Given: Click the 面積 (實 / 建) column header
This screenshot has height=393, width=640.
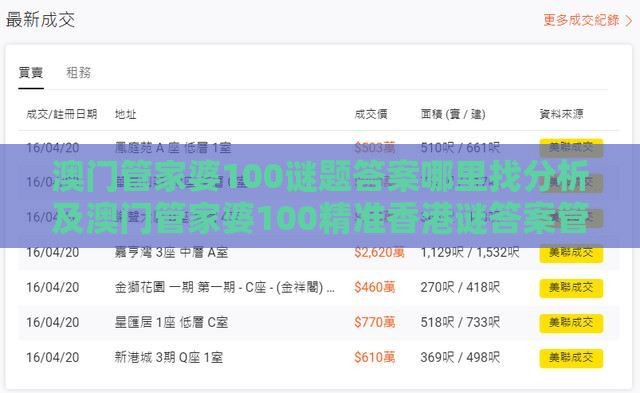Looking at the screenshot, I should pyautogui.click(x=453, y=114).
